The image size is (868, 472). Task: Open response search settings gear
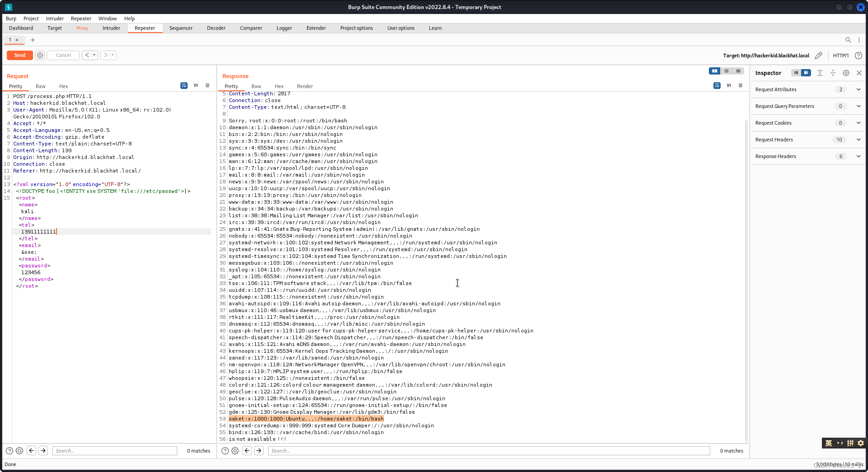(235, 451)
